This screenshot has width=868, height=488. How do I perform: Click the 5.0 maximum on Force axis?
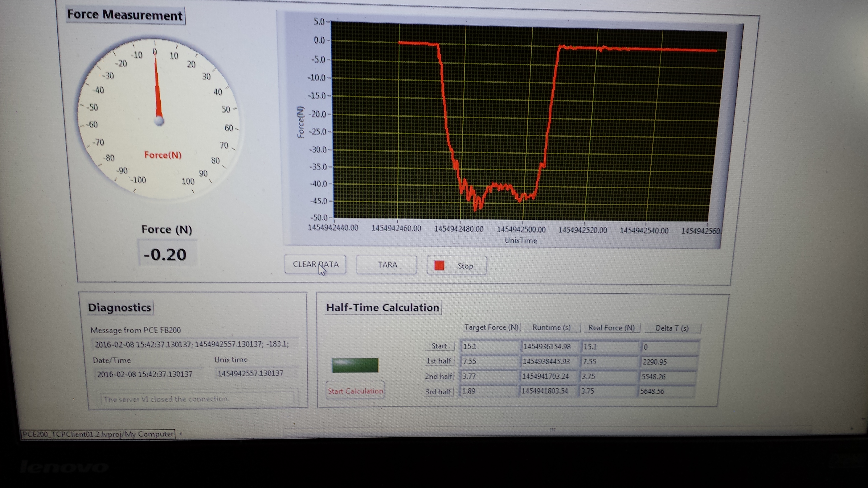(x=319, y=22)
